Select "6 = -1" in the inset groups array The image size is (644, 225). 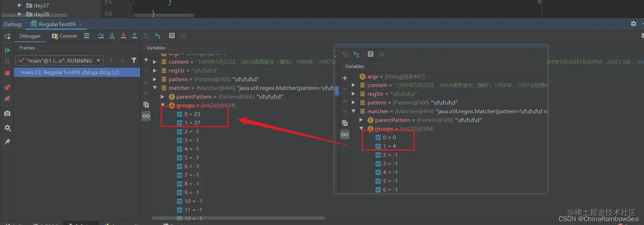pos(387,190)
